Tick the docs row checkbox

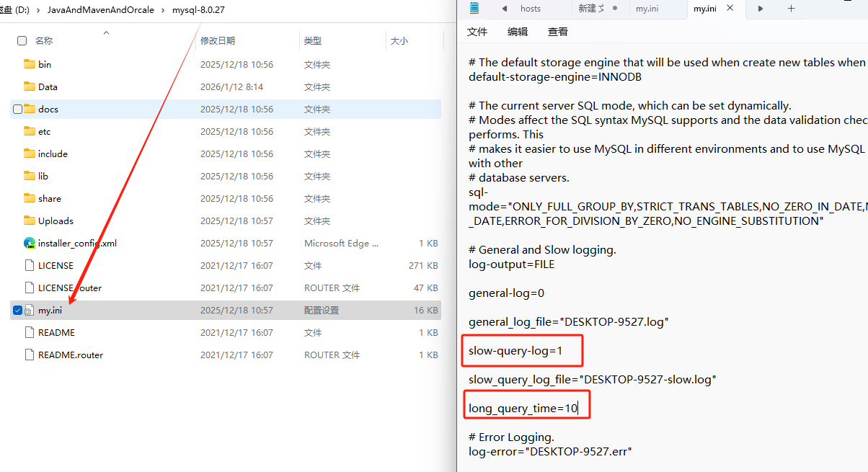coord(18,109)
